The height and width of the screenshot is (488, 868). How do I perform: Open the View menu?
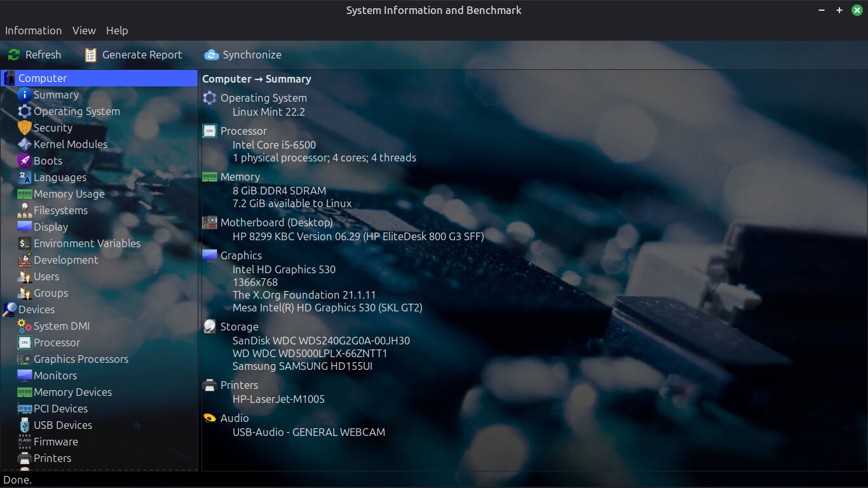point(84,30)
